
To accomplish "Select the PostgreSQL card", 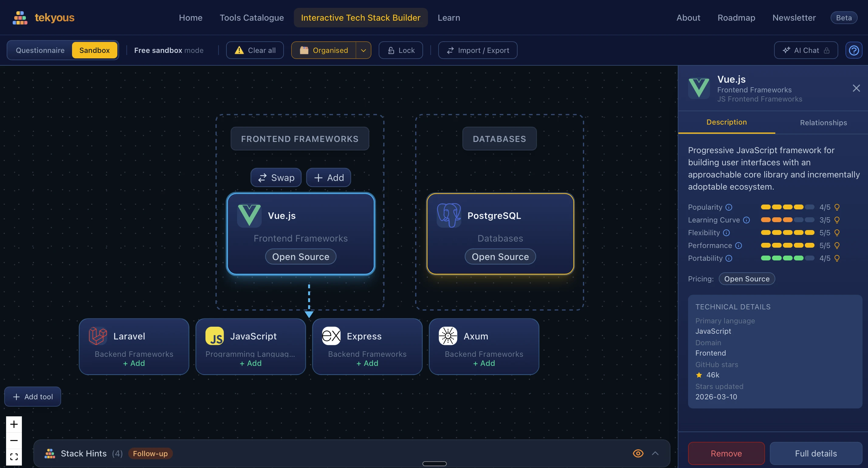I will point(500,234).
